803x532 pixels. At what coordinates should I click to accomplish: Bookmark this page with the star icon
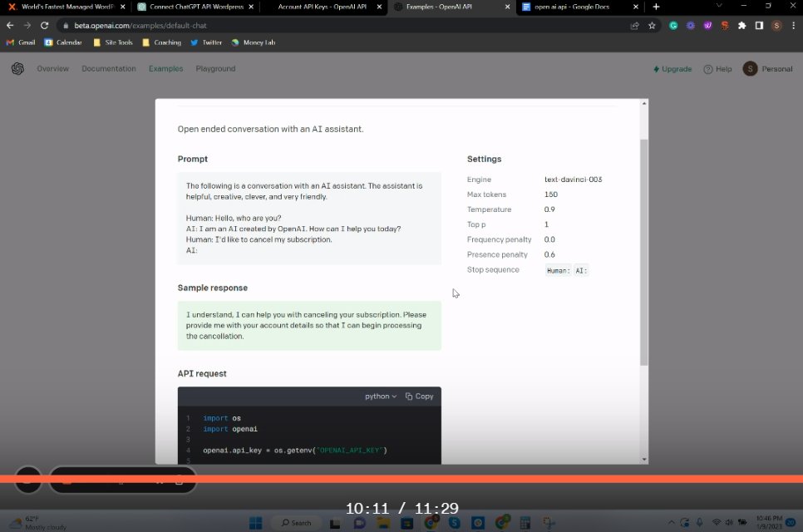653,25
